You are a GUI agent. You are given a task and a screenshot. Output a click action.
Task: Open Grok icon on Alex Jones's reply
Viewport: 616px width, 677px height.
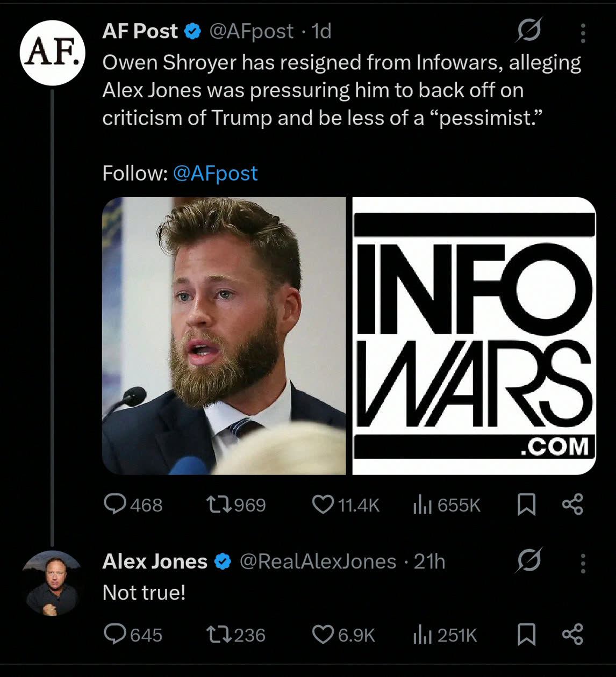pos(529,561)
